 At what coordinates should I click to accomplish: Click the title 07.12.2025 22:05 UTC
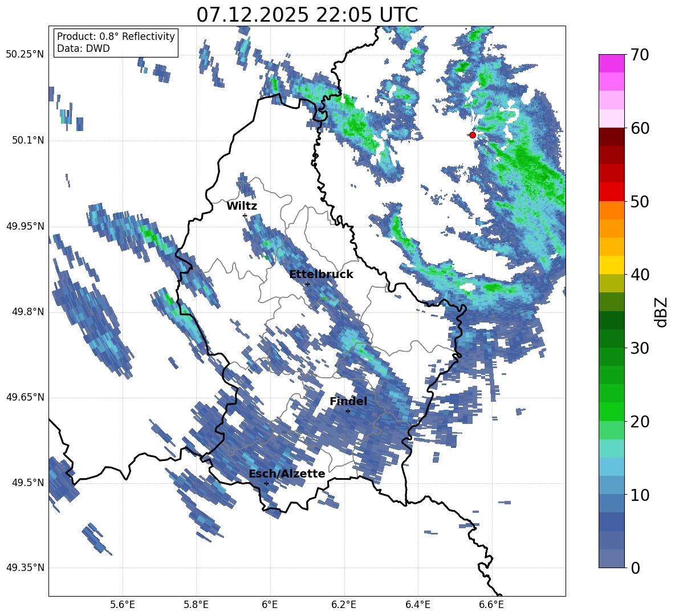(x=307, y=15)
